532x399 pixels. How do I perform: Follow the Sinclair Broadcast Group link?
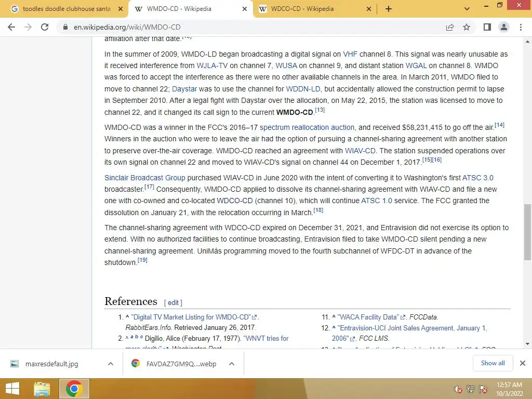pos(145,178)
